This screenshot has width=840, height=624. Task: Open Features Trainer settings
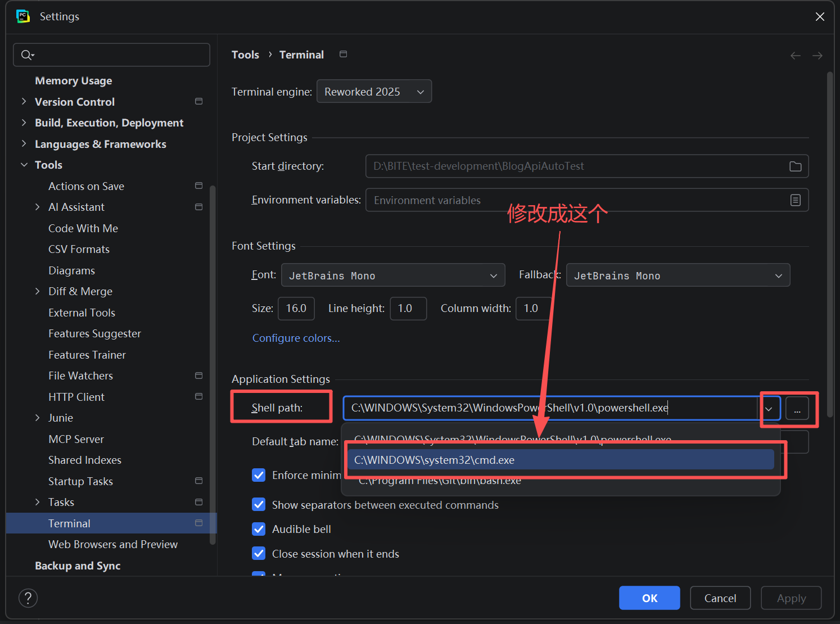click(x=87, y=355)
